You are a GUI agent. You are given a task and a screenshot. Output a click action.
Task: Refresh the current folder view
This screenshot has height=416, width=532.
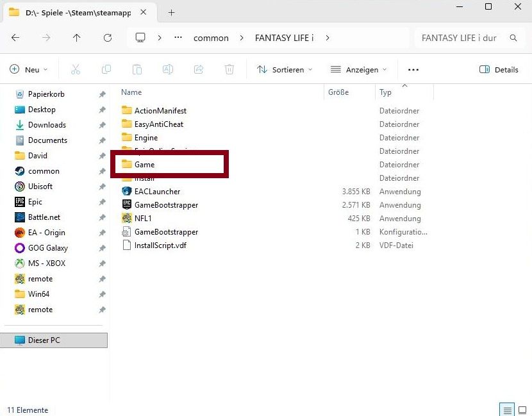108,38
